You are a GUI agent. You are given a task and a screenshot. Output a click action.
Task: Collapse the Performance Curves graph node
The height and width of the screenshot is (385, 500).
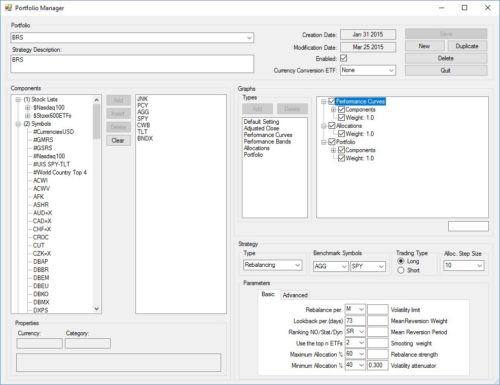coord(323,101)
